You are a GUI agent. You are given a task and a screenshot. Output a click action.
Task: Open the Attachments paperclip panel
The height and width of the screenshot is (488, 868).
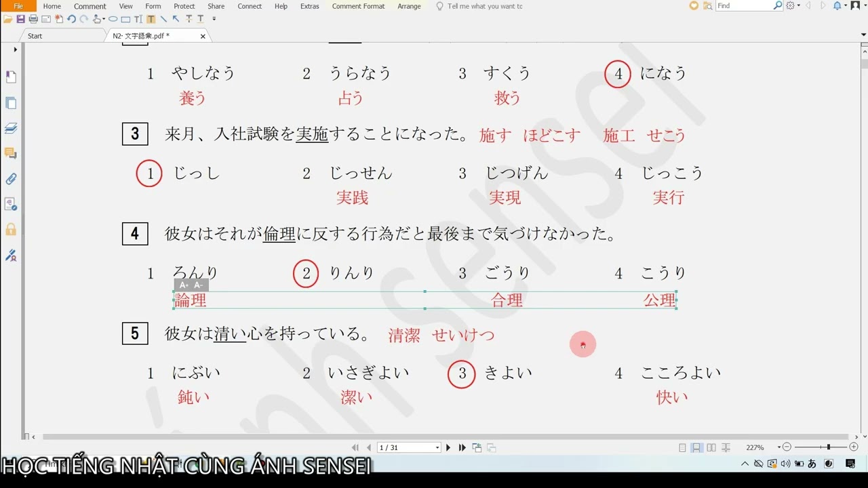(x=11, y=179)
